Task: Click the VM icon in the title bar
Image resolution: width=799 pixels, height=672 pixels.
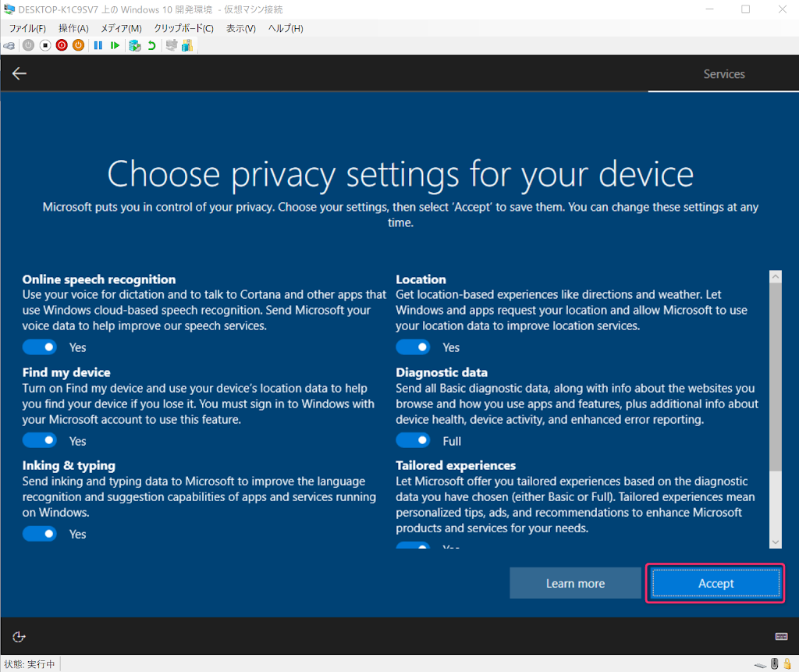Action: pos(9,9)
